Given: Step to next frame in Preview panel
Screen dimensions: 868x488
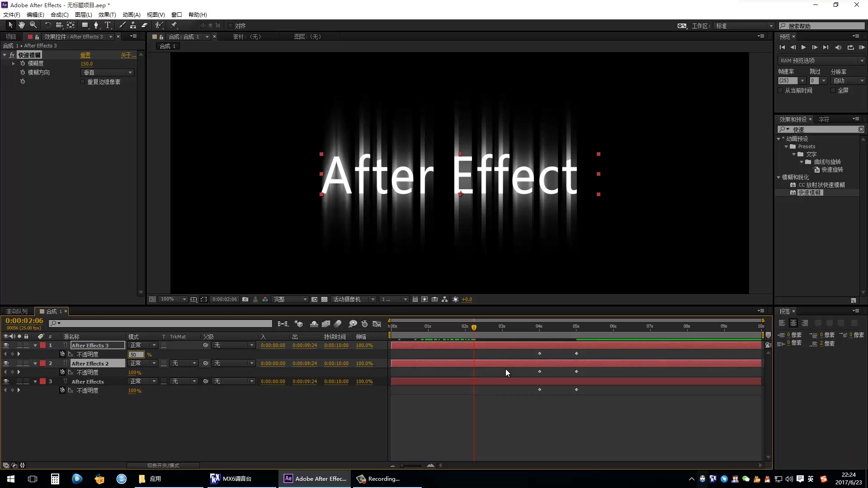Looking at the screenshot, I should tap(815, 47).
